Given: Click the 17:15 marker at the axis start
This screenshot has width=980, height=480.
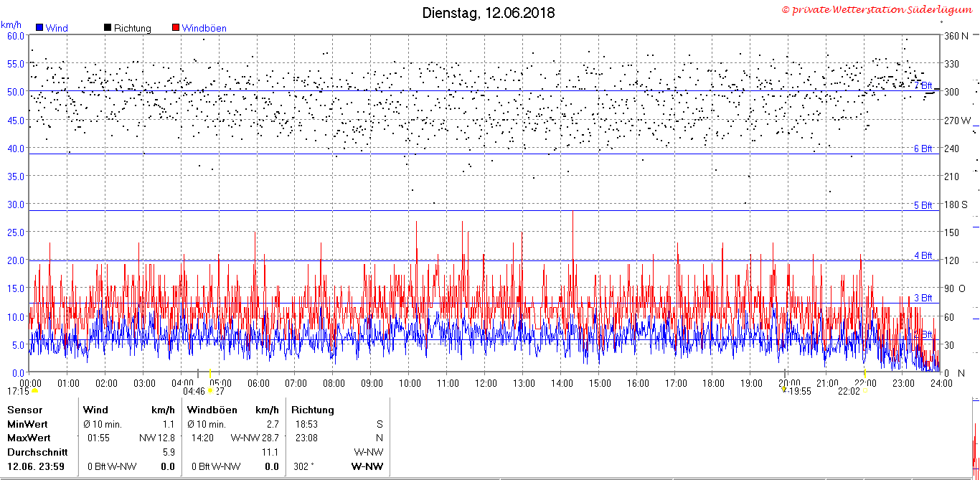Looking at the screenshot, I should click(18, 391).
